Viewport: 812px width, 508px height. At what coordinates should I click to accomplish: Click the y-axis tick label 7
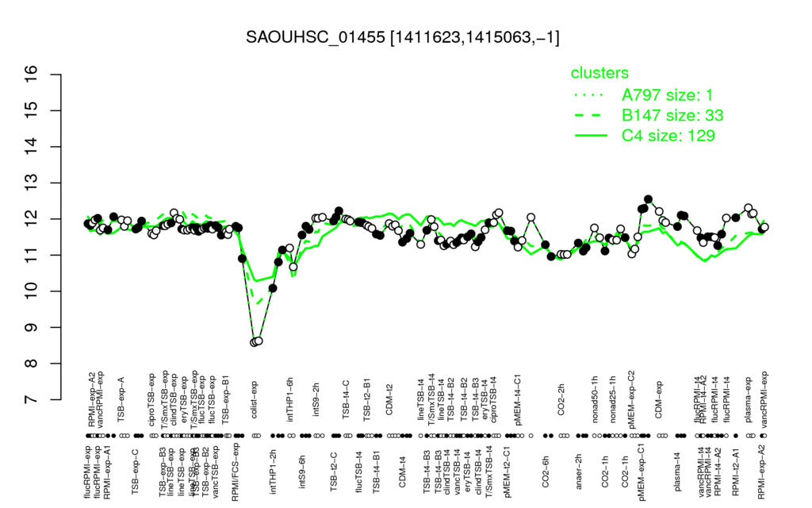[x=32, y=400]
